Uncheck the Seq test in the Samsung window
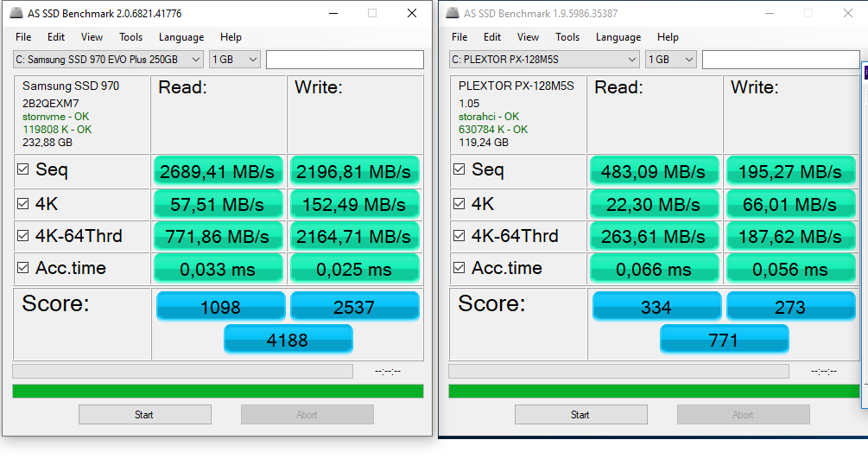This screenshot has height=459, width=868. point(22,169)
